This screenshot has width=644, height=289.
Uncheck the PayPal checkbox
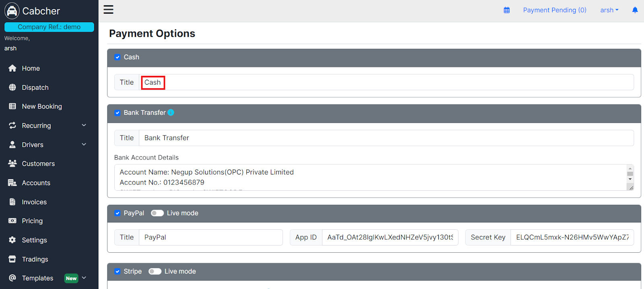118,213
